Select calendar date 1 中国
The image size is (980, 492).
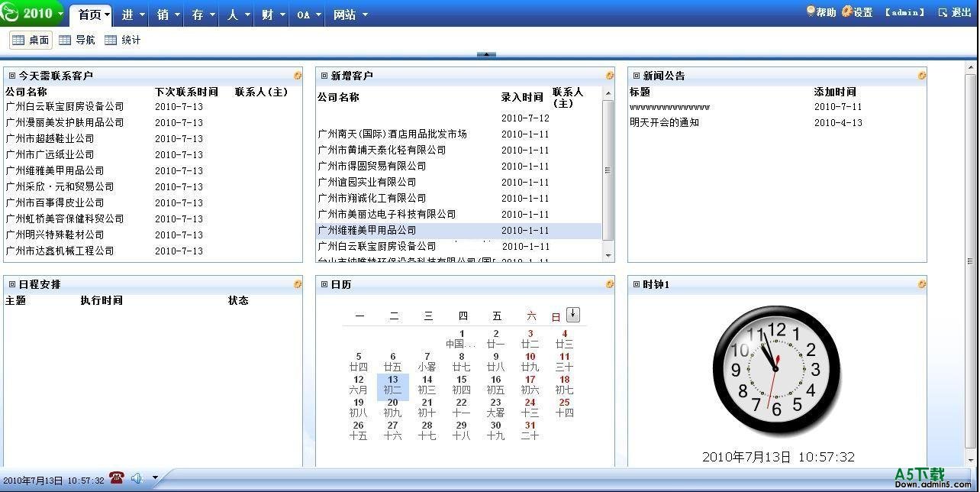click(x=461, y=339)
